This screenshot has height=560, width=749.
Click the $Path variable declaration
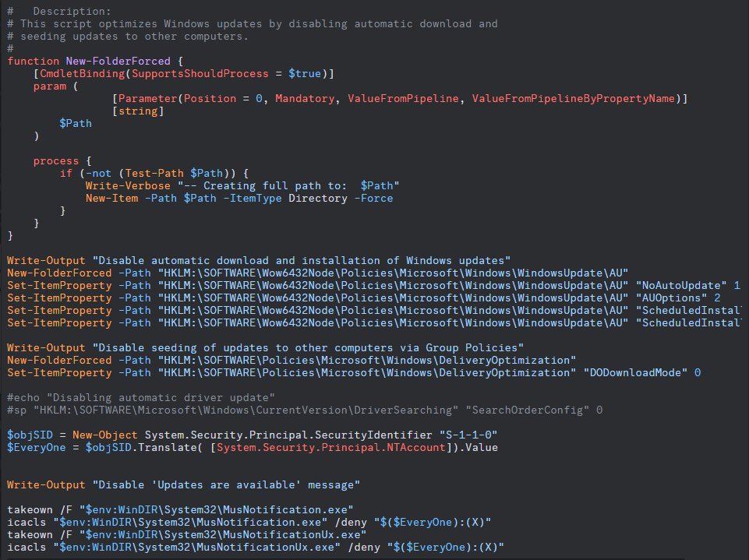(76, 123)
